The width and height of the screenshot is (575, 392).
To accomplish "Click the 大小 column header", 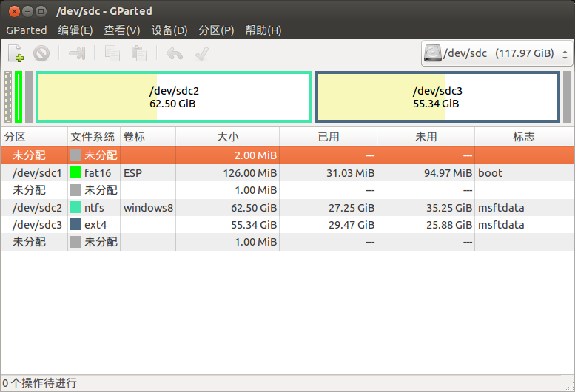I will tap(227, 137).
